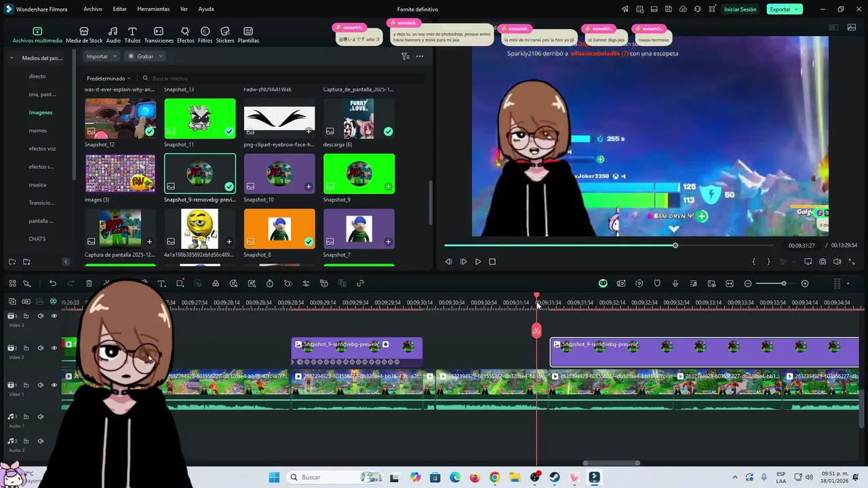Open the Herramientas menu
This screenshot has height=488, width=868.
(153, 9)
